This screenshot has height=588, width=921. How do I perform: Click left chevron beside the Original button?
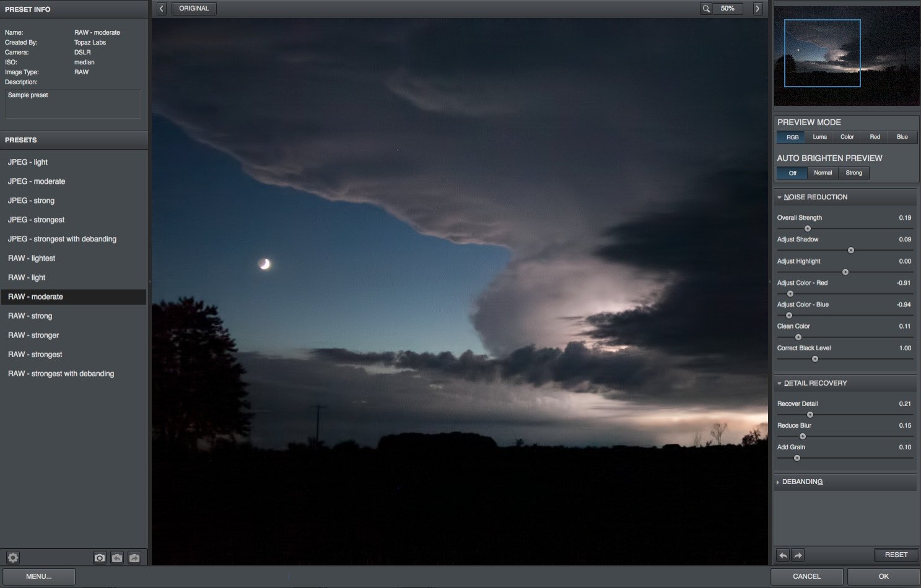coord(162,9)
